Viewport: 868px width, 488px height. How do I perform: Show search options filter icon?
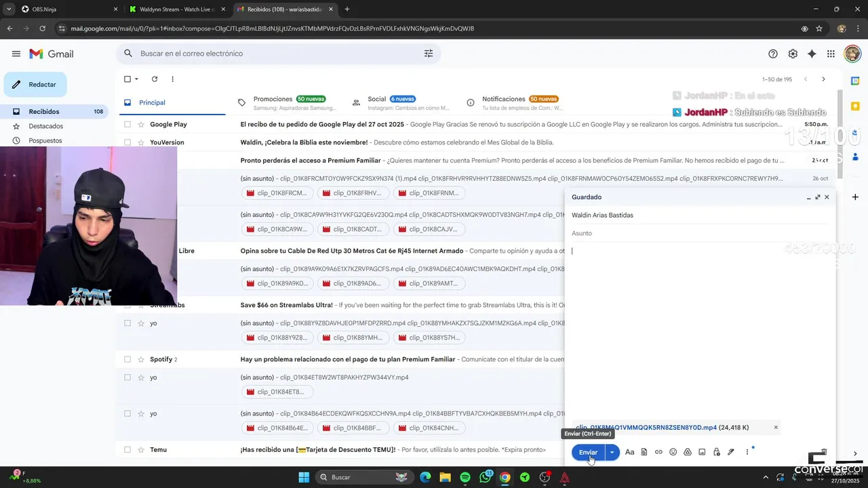click(429, 54)
